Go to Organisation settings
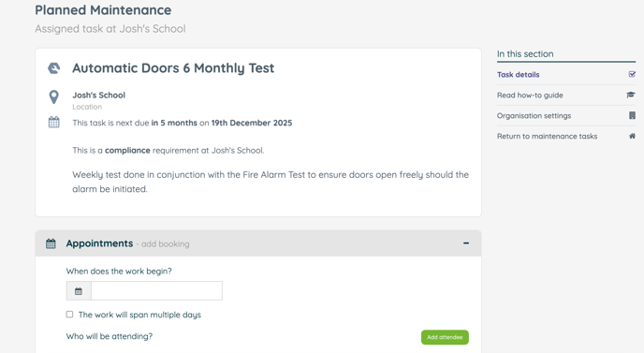The width and height of the screenshot is (644, 353). (534, 116)
